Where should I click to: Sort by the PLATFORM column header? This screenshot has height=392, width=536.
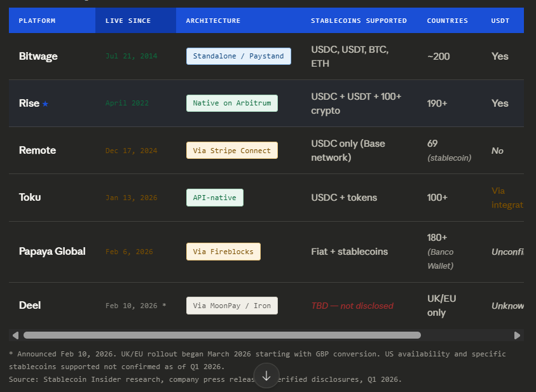[38, 20]
